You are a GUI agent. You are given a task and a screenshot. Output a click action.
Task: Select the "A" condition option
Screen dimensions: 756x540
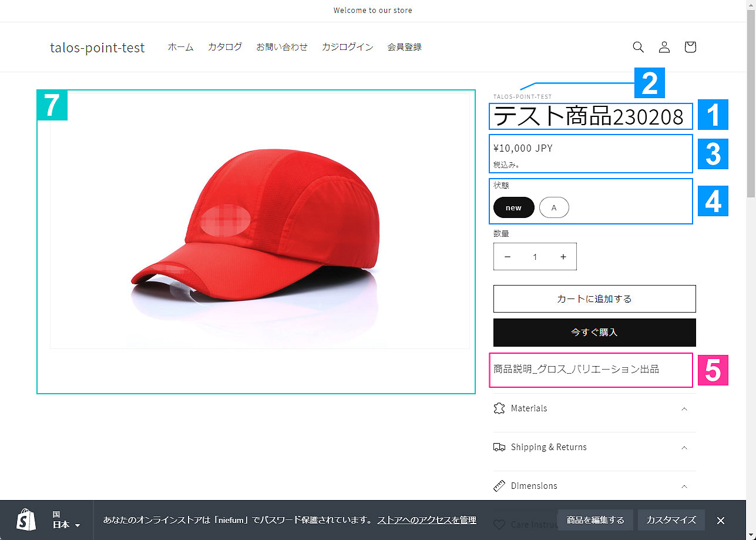(554, 207)
